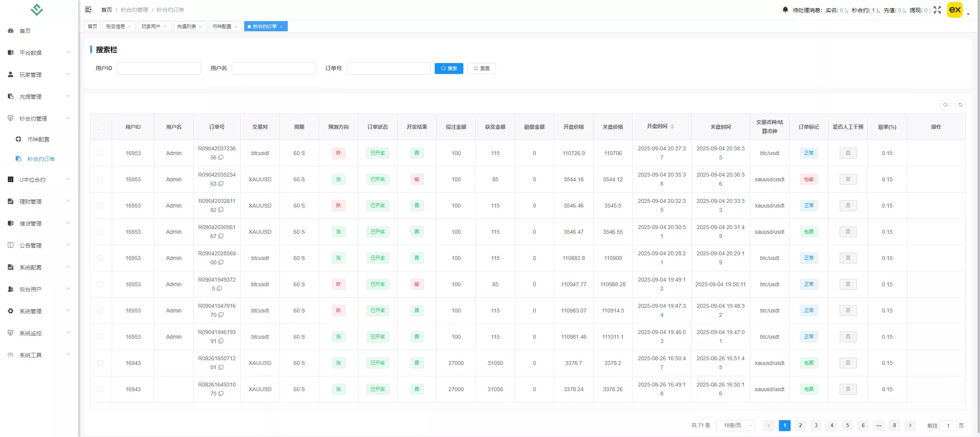Screen dimensions: 980x437
Task: Click the green site logo
Action: [37, 10]
